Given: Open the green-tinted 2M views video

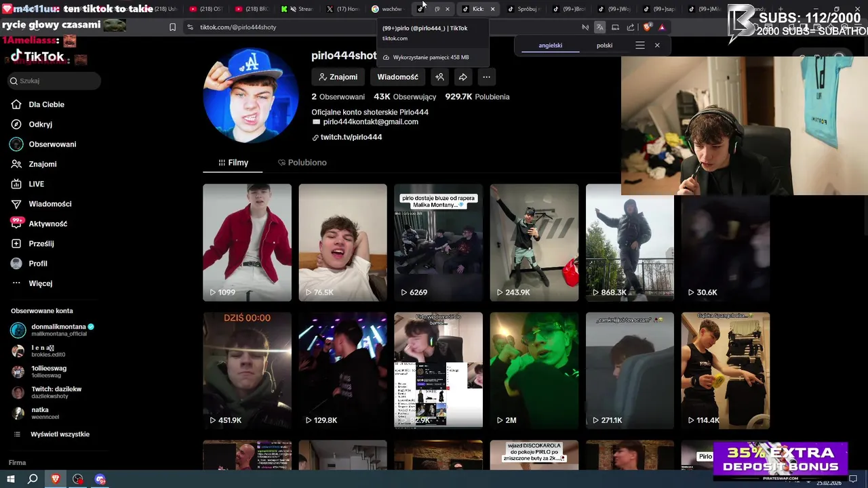Looking at the screenshot, I should click(534, 370).
